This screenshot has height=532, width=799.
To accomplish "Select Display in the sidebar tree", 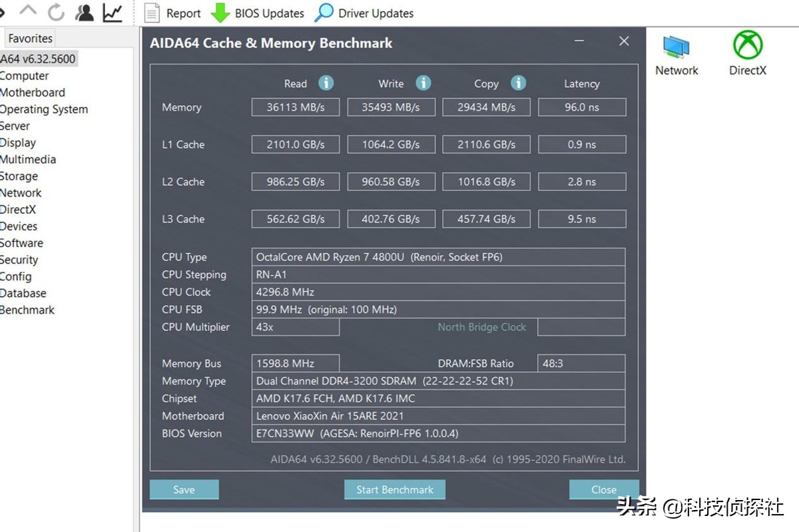I will (x=18, y=142).
